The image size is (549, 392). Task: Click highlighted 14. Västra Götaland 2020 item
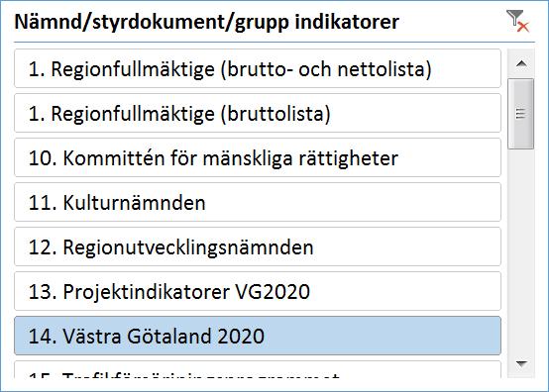pos(258,336)
